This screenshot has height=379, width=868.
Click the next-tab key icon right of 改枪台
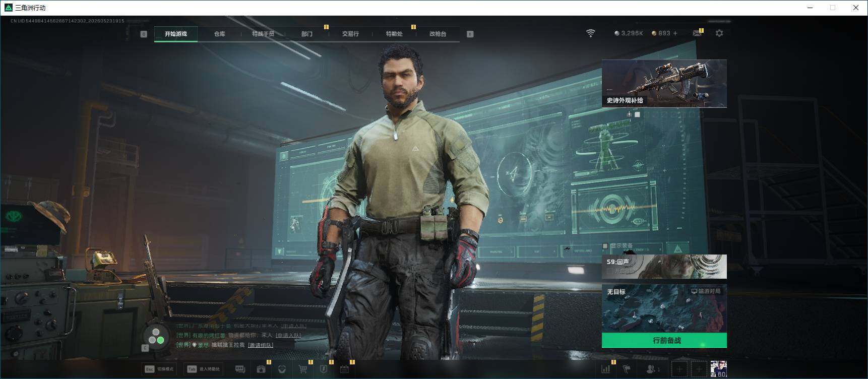click(470, 34)
